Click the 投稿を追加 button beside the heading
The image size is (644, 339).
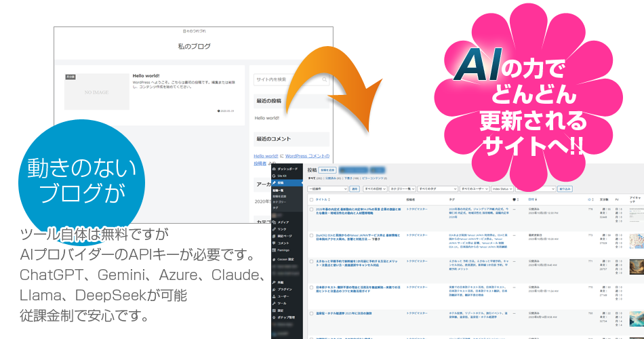[327, 169]
